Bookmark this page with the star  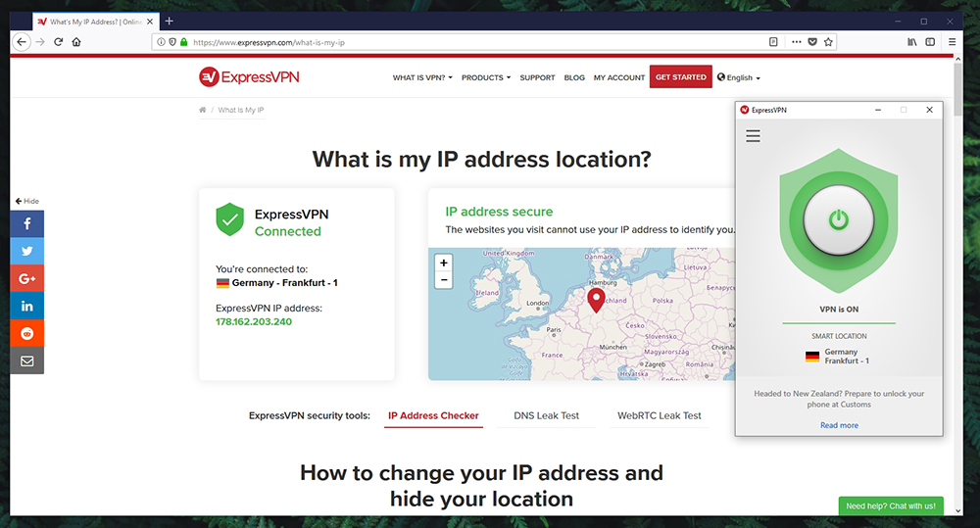828,42
